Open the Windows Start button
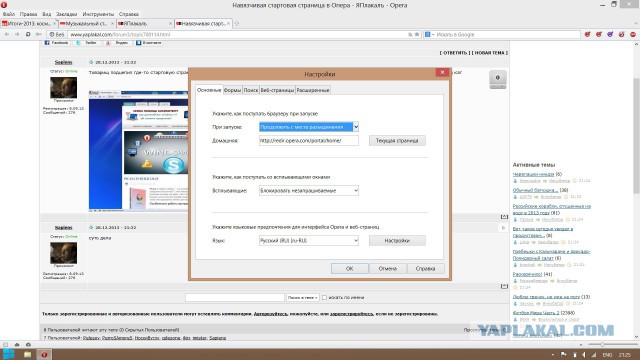The image size is (640, 360). (x=8, y=354)
